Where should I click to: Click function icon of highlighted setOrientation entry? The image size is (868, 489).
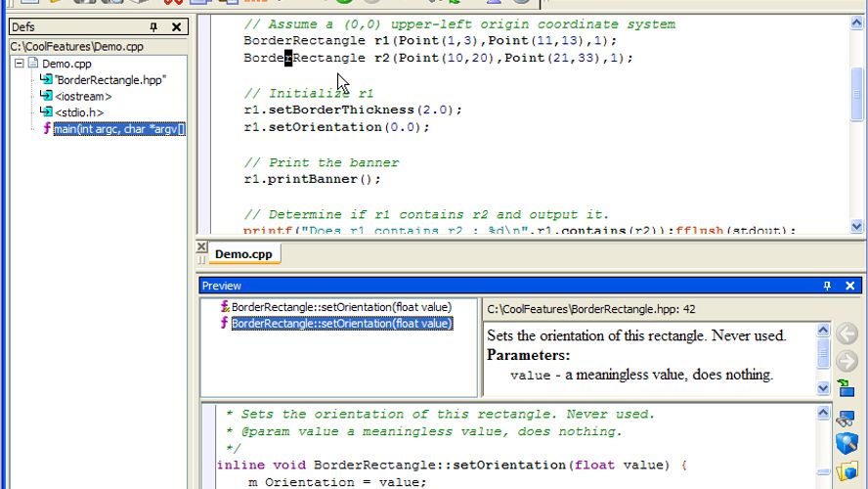pyautogui.click(x=224, y=323)
